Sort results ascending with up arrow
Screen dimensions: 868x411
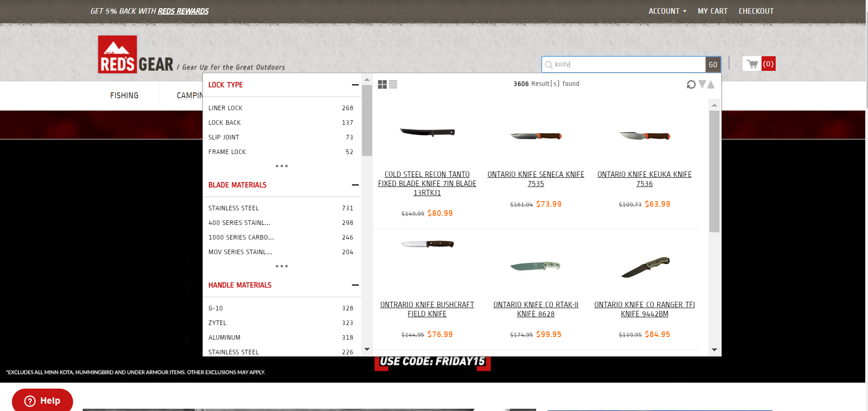(711, 84)
